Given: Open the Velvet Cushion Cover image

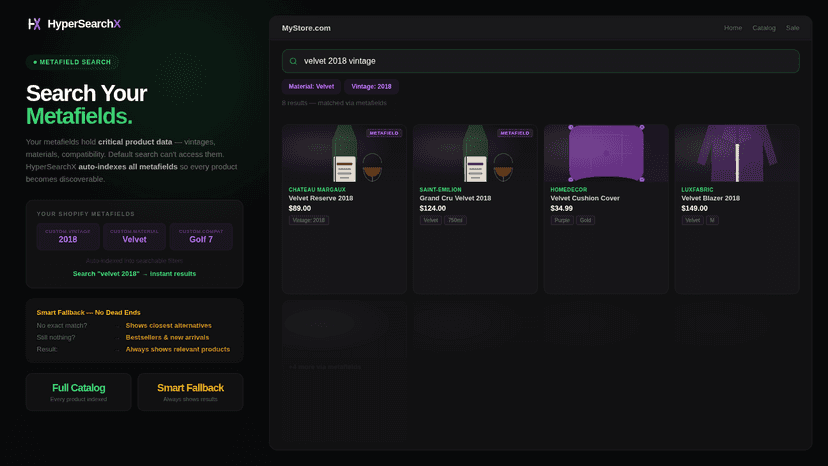Looking at the screenshot, I should tap(606, 153).
